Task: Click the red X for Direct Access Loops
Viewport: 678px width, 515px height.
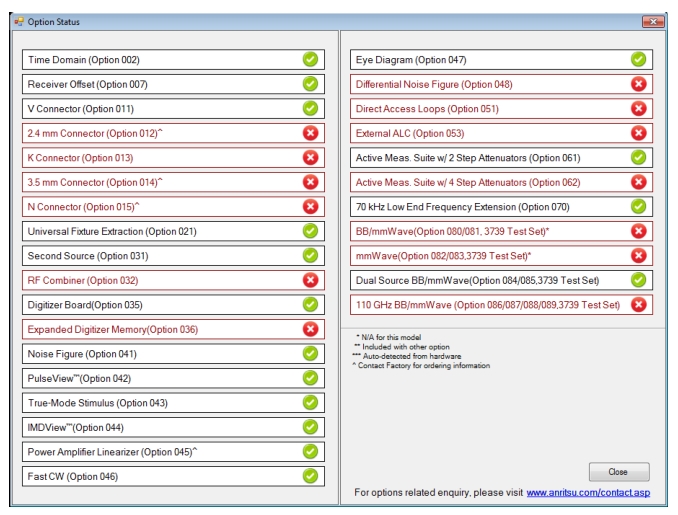Action: point(638,109)
